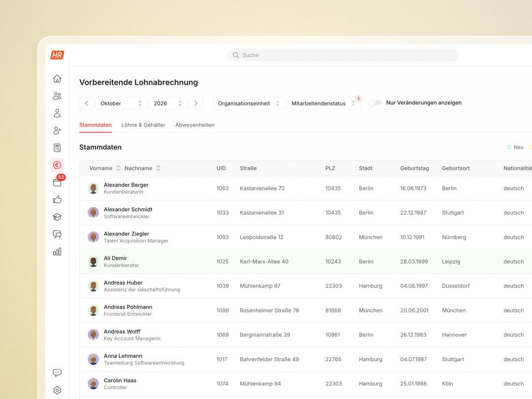This screenshot has height=399, width=532.
Task: Click the HR logo
Action: tap(57, 55)
